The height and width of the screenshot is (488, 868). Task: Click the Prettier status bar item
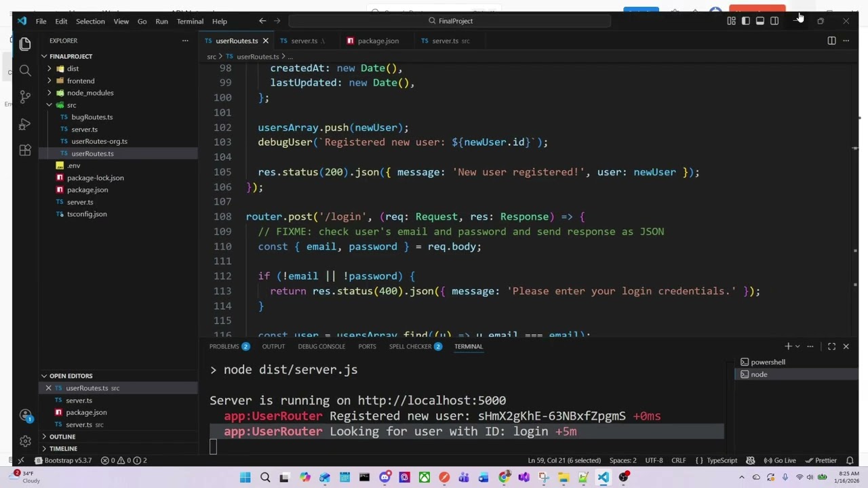pyautogui.click(x=821, y=460)
